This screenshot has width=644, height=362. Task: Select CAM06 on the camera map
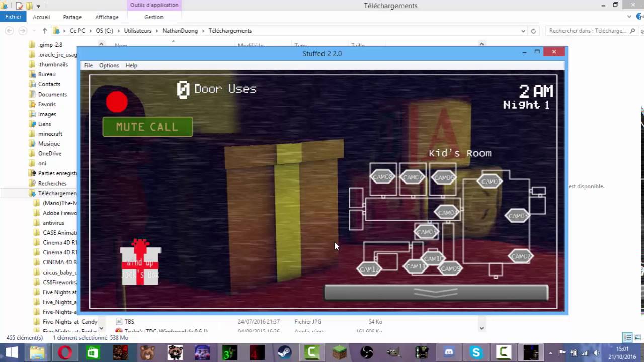pos(443,177)
